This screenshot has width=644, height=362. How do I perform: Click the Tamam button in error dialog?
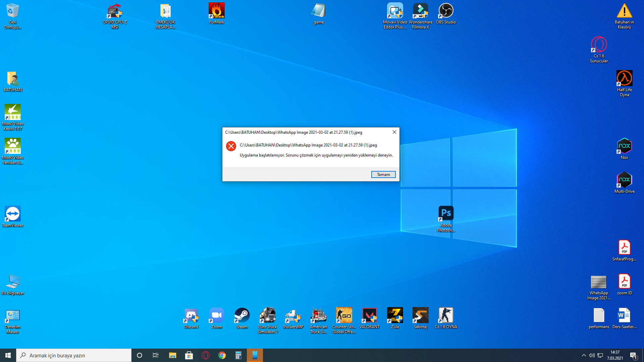click(383, 175)
